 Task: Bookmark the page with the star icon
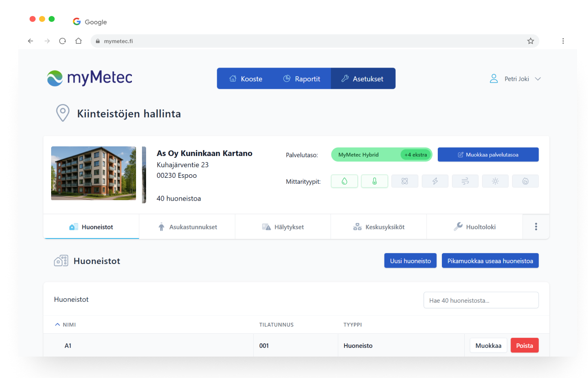pos(530,41)
